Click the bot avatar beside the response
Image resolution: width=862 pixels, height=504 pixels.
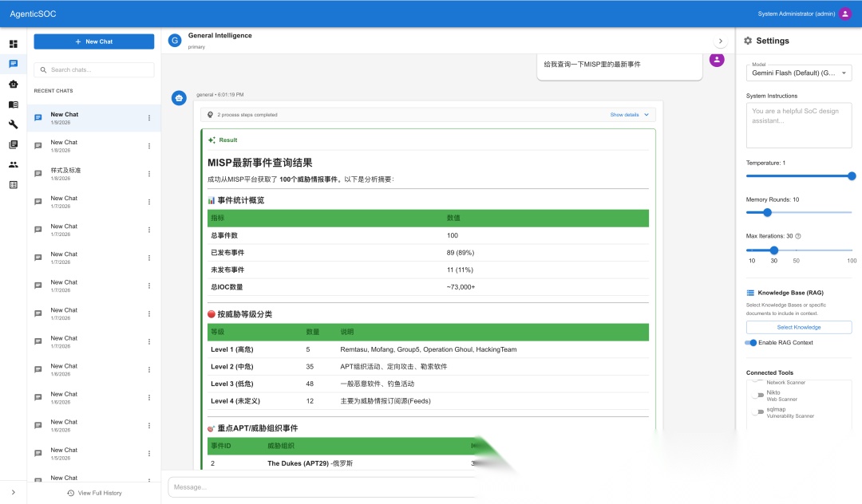(x=179, y=98)
